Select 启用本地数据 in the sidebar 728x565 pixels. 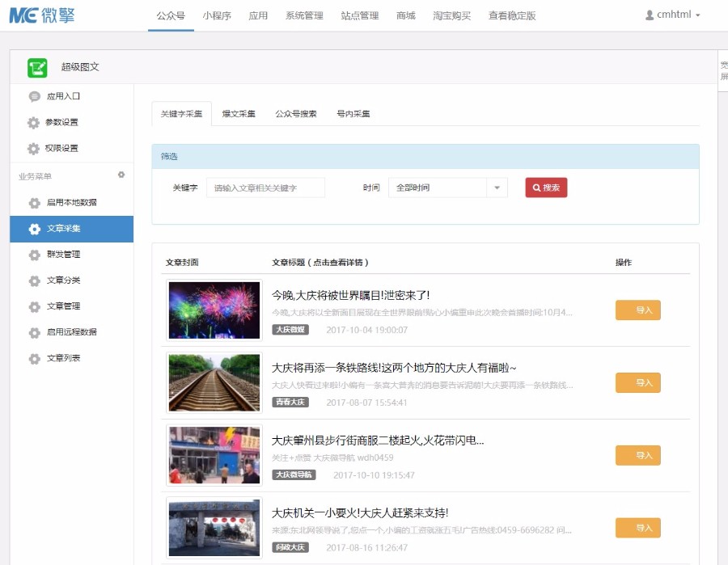click(71, 203)
